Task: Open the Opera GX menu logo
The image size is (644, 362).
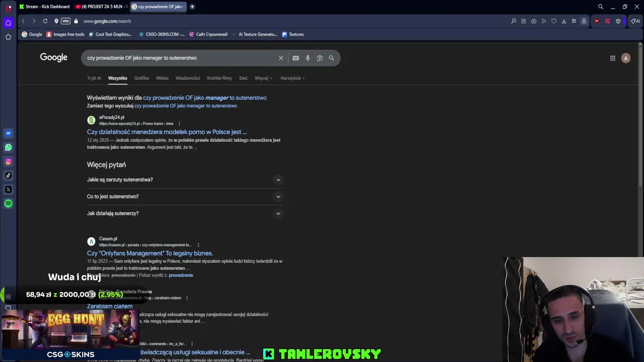Action: (x=9, y=8)
